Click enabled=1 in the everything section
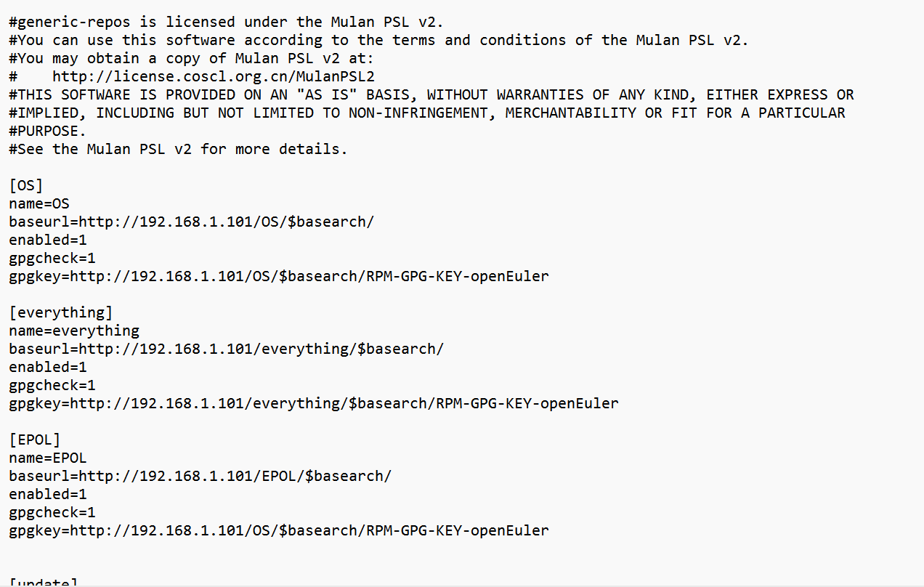This screenshot has width=924, height=587. coord(48,367)
